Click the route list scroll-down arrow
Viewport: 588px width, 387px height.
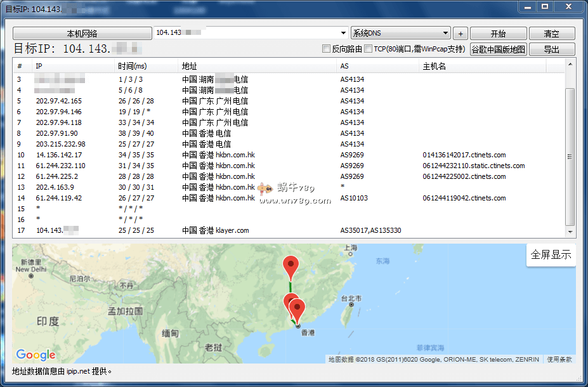pos(570,233)
